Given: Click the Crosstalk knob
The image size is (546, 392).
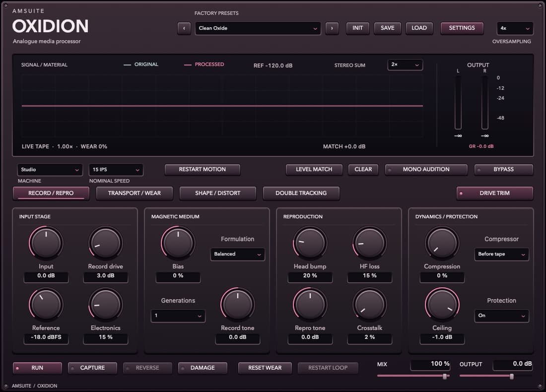Looking at the screenshot, I should click(369, 305).
